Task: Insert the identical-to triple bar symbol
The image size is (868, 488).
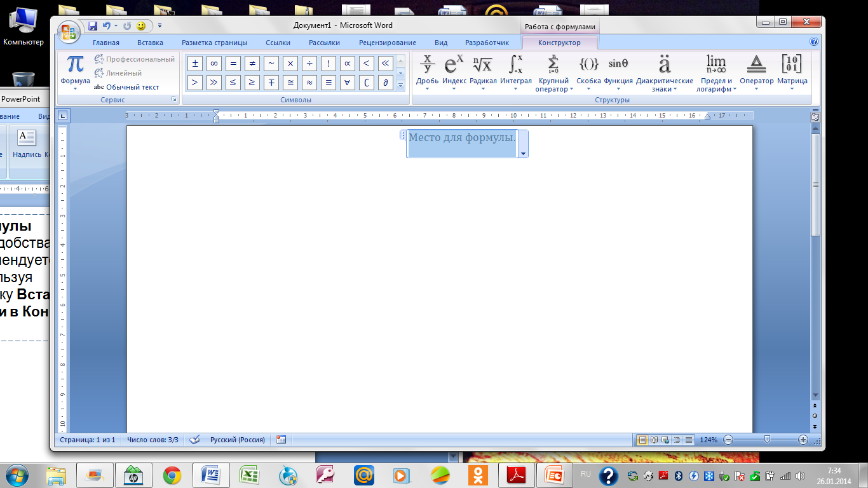Action: [329, 82]
